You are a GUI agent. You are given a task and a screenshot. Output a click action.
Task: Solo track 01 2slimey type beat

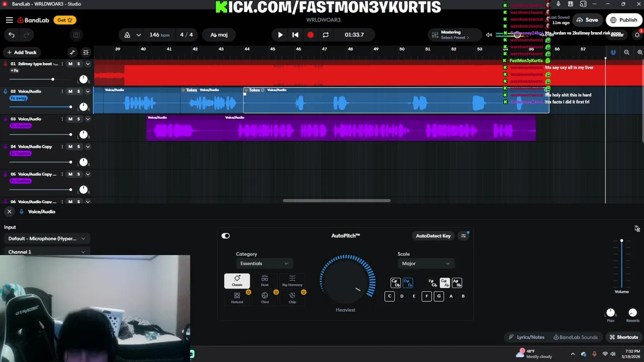[78, 64]
